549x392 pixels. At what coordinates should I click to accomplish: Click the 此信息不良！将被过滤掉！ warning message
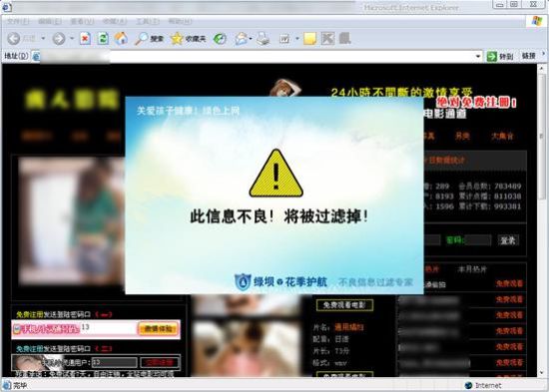(x=279, y=216)
